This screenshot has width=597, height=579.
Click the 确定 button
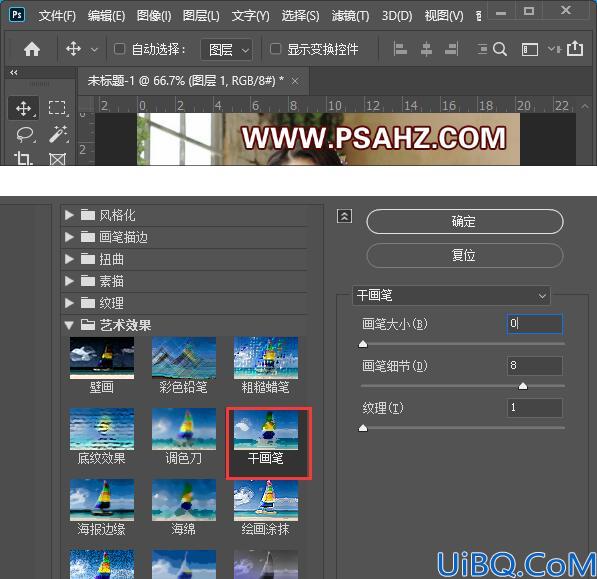click(x=465, y=222)
